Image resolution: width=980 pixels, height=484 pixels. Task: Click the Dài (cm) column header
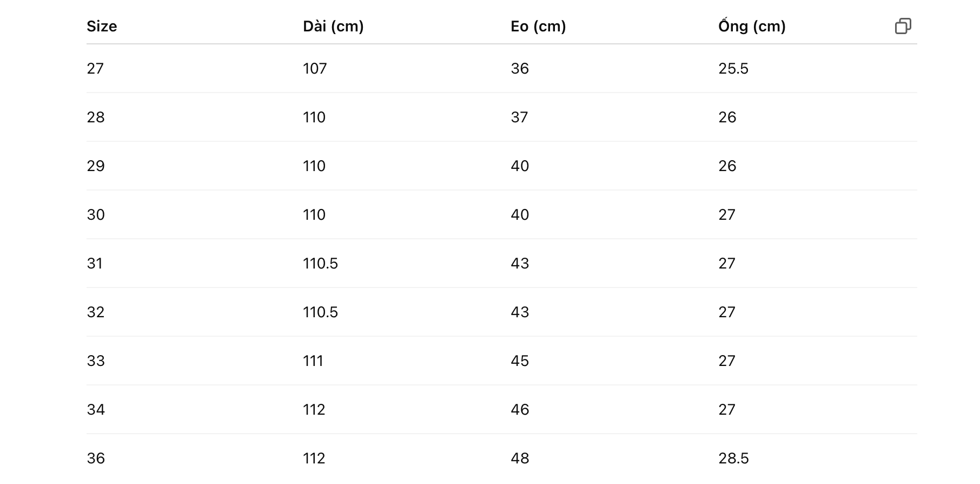(x=333, y=26)
